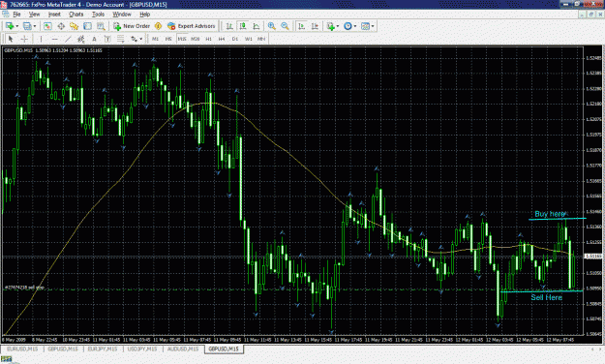
Task: Select the crosshair tool
Action: [24, 39]
